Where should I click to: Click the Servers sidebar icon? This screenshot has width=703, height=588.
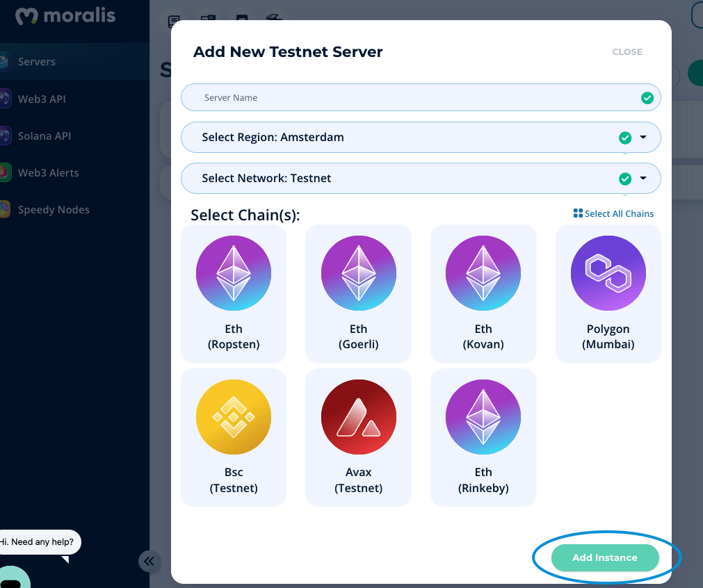point(4,61)
